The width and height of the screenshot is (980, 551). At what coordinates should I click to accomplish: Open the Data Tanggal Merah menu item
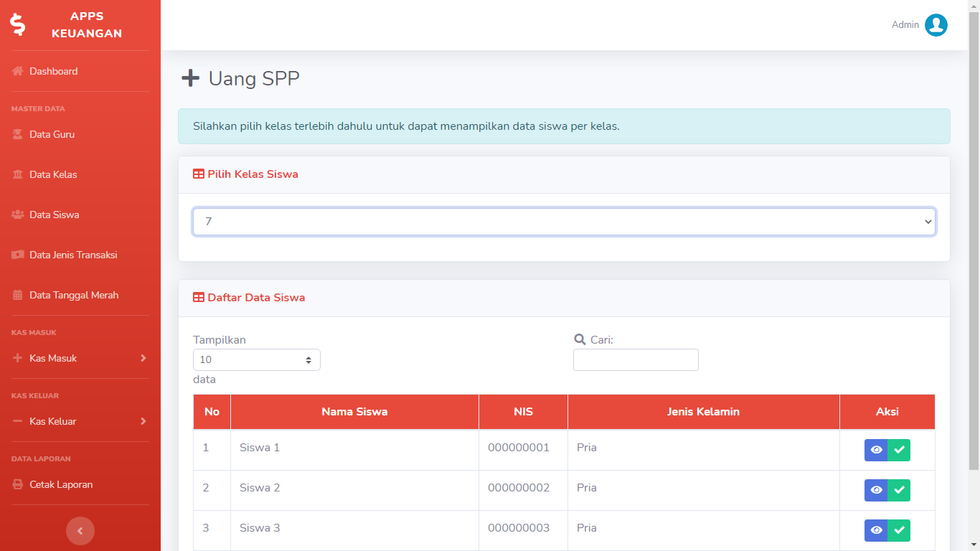click(80, 295)
